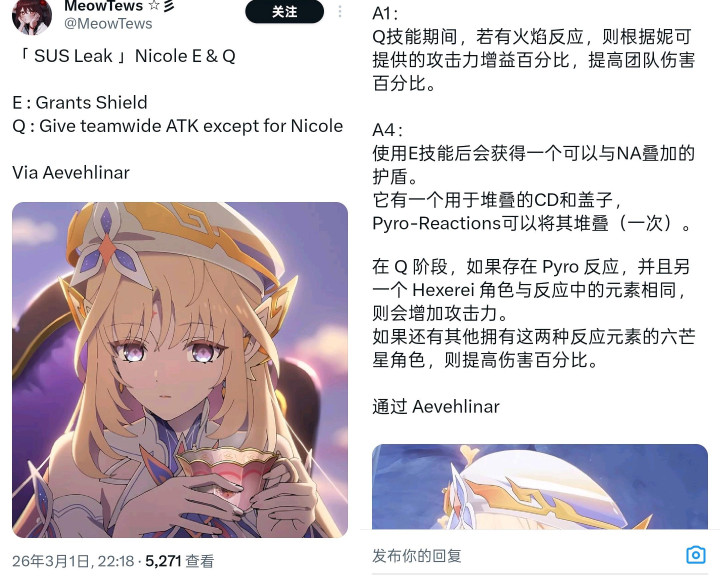Visit the @MeowTews handle link
Image resolution: width=720 pixels, height=576 pixels.
click(108, 23)
